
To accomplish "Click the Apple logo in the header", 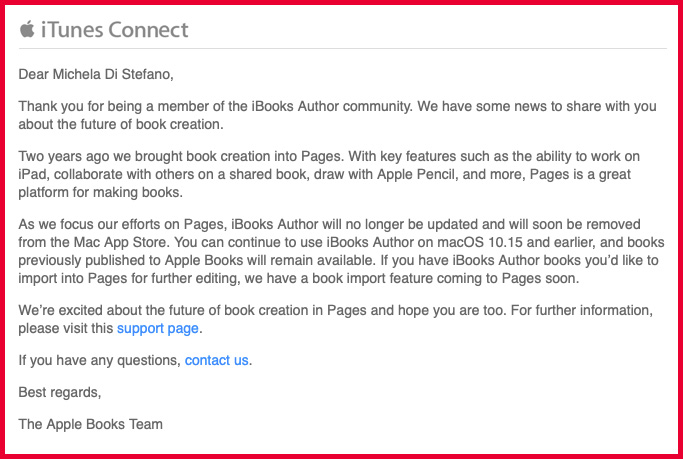I will (27, 29).
